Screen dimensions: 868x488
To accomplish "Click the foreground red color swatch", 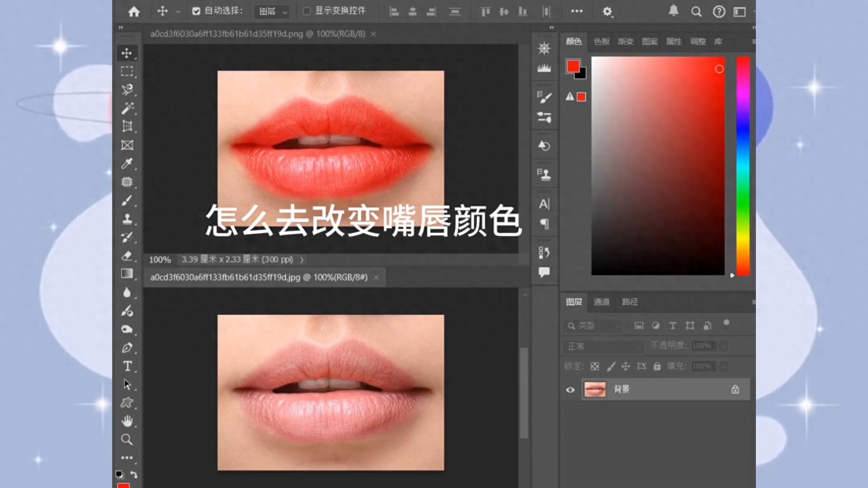I will pyautogui.click(x=573, y=66).
